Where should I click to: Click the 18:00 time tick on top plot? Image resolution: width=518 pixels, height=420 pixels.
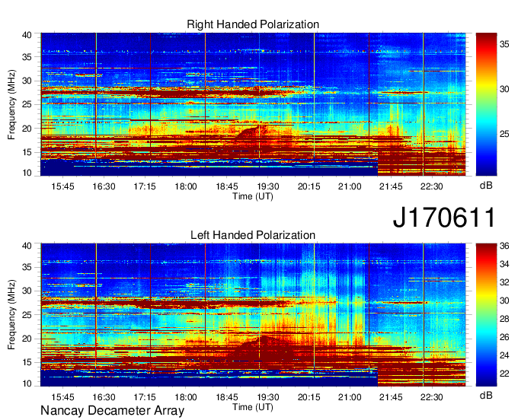pos(186,186)
